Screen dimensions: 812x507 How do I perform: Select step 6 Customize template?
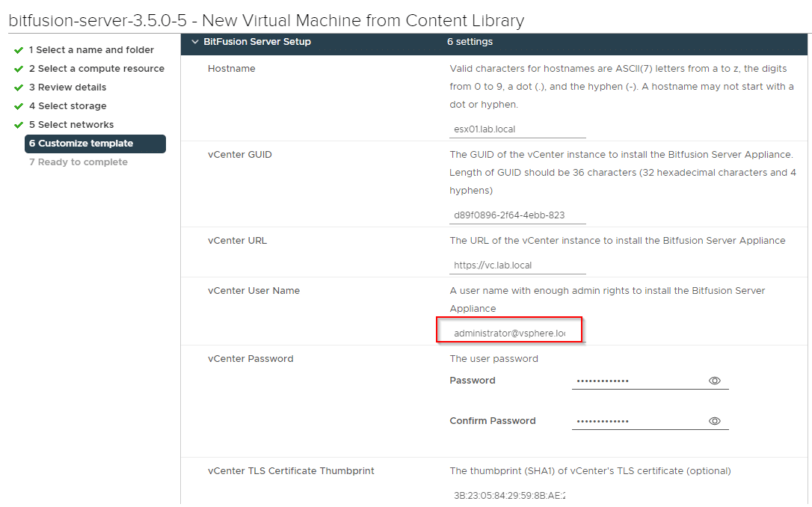95,144
